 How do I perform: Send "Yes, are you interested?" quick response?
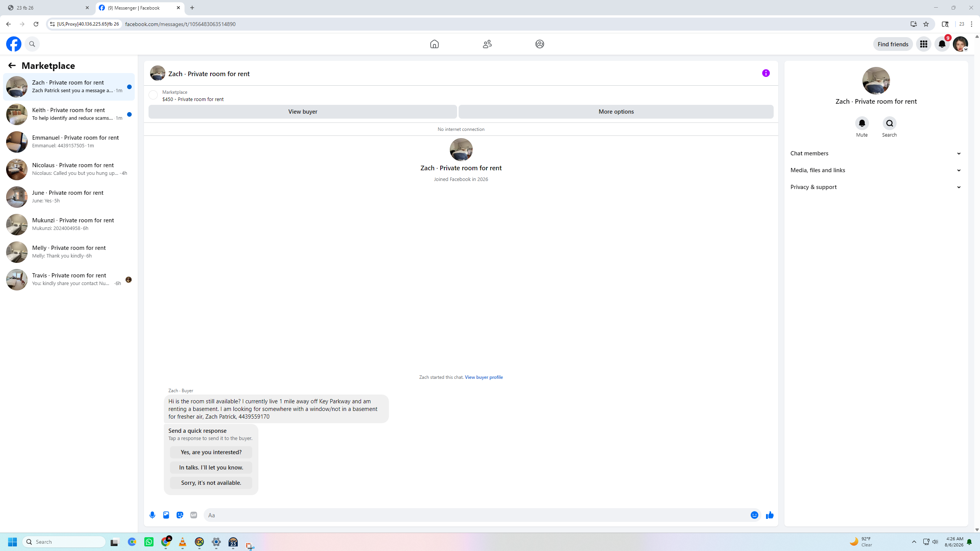tap(211, 452)
